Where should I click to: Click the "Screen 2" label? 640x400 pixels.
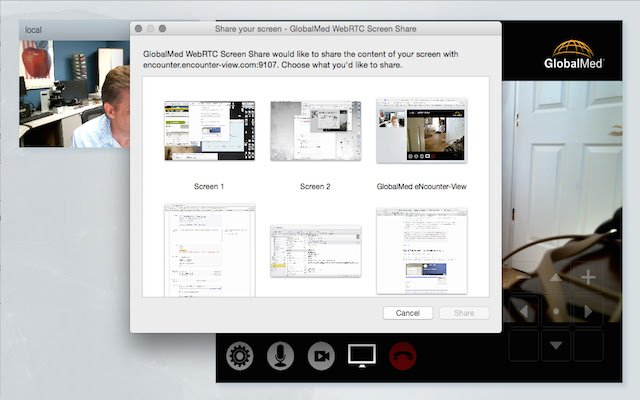tap(315, 187)
